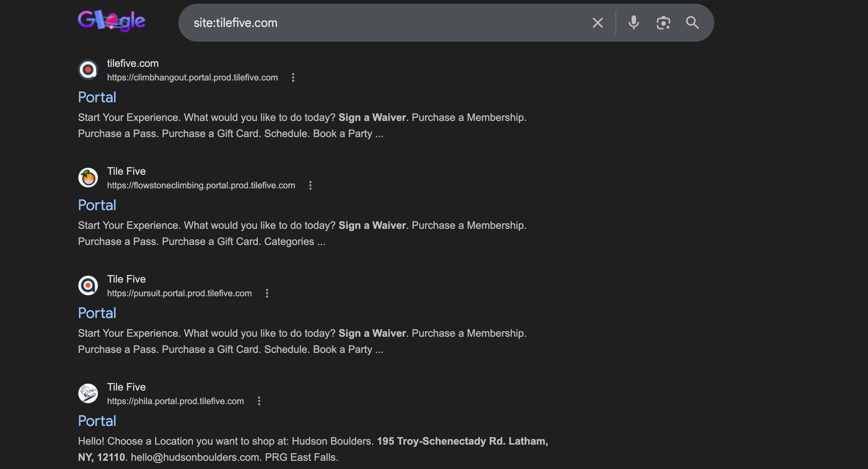The image size is (868, 469).
Task: Open three-dot menu for phila result
Action: [x=259, y=401]
